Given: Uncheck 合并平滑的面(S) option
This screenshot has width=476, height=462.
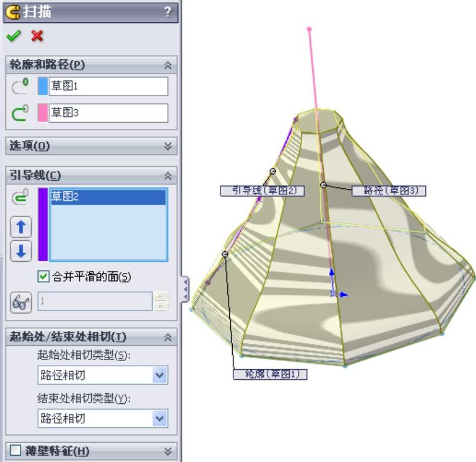Looking at the screenshot, I should 43,276.
